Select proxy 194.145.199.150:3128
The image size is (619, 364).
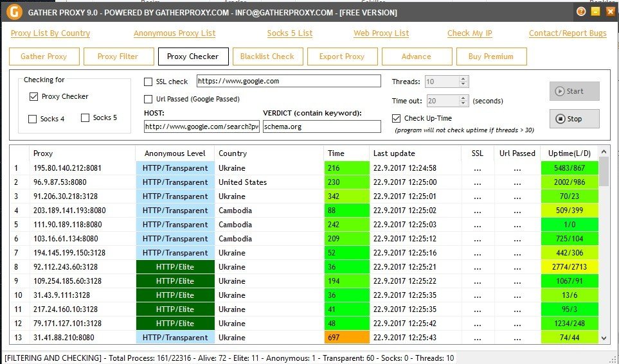click(x=69, y=253)
